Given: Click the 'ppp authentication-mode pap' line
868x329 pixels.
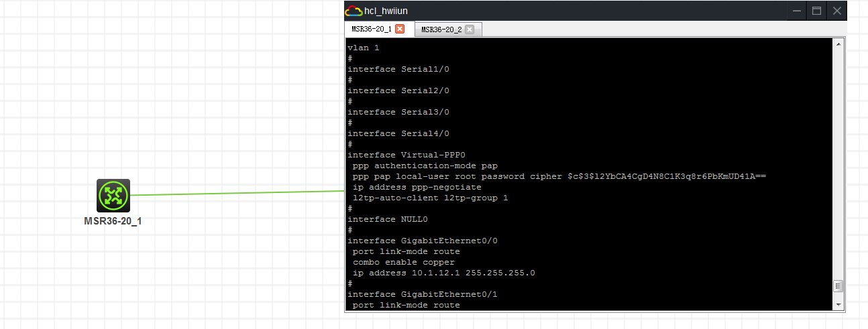Looking at the screenshot, I should 425,166.
